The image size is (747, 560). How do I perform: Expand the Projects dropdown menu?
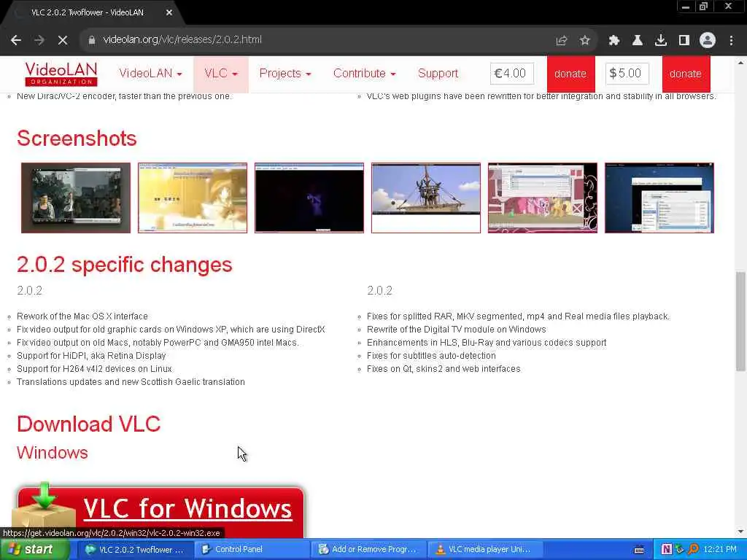(x=285, y=74)
